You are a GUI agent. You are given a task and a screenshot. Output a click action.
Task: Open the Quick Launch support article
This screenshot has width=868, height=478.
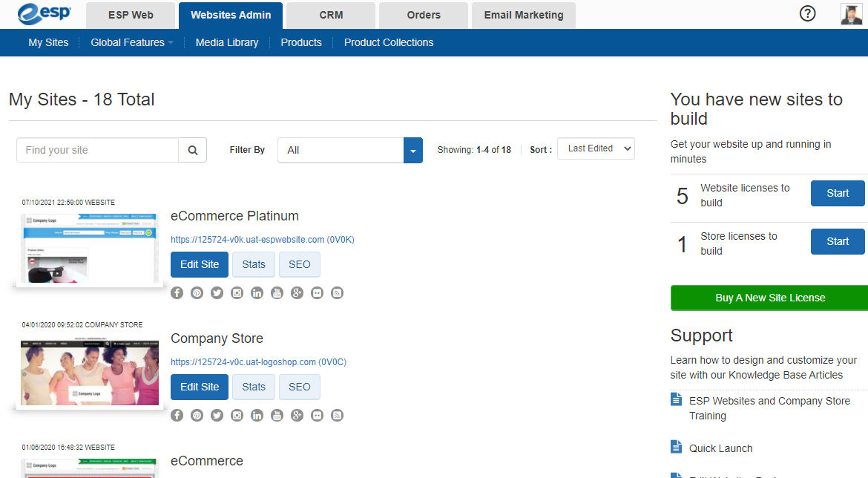coord(721,448)
